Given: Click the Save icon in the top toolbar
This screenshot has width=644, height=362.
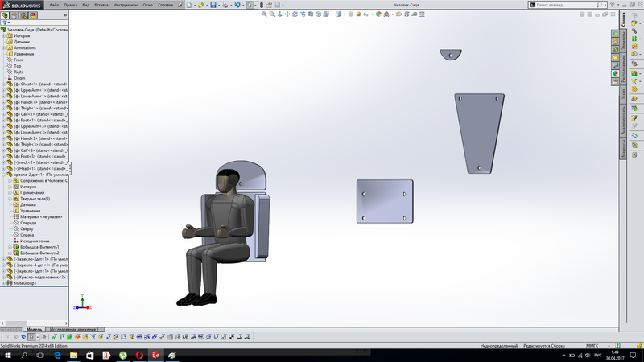Looking at the screenshot, I should (x=213, y=5).
